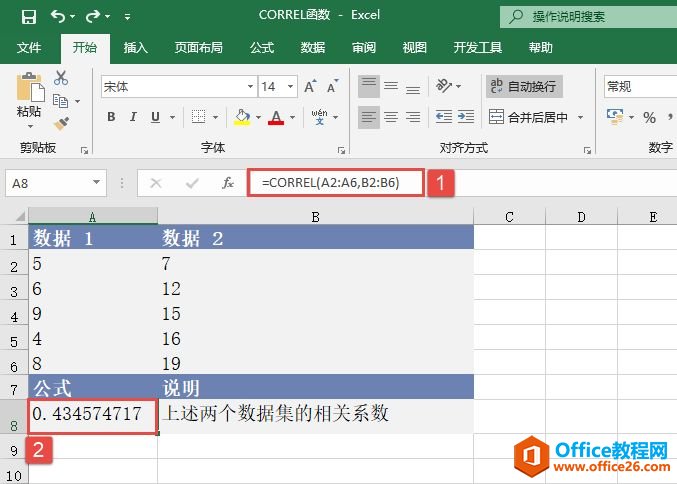Click the Increase Font Size icon

[310, 86]
